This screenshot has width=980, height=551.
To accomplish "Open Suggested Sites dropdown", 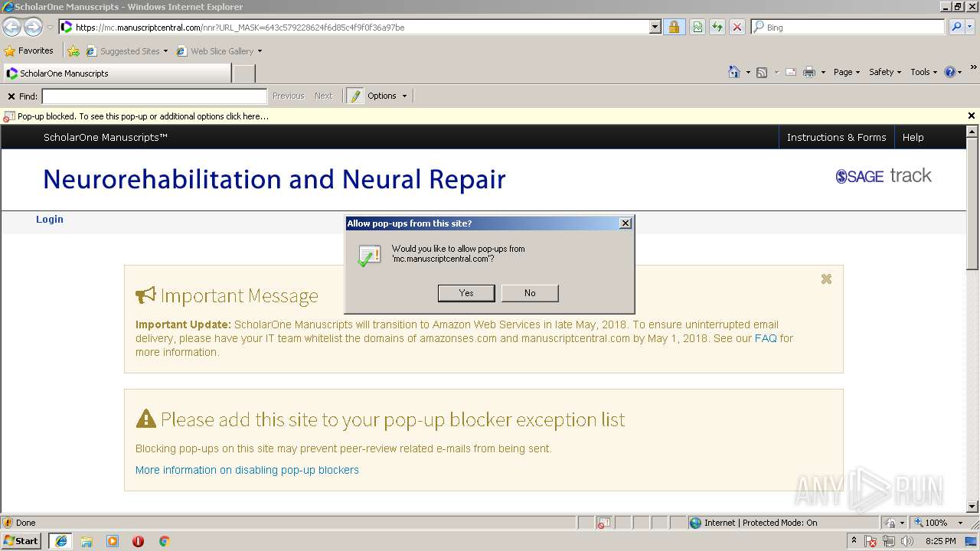I will pyautogui.click(x=127, y=51).
